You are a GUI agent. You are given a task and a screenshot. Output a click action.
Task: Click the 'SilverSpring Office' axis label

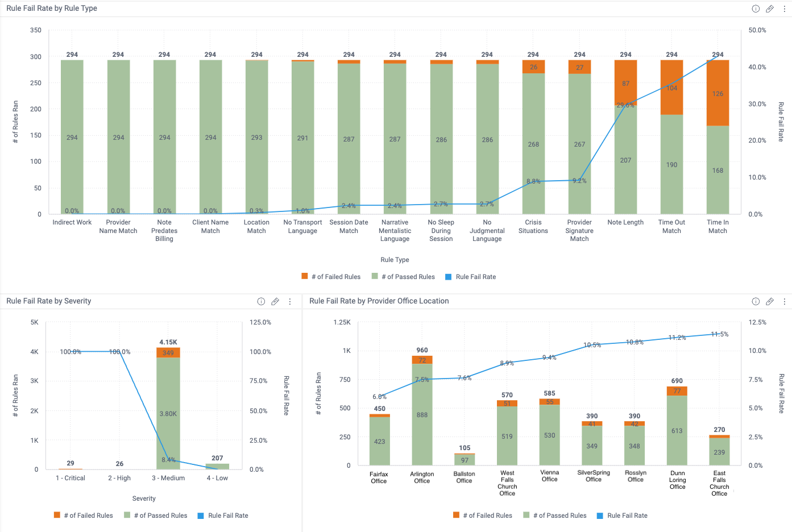594,476
